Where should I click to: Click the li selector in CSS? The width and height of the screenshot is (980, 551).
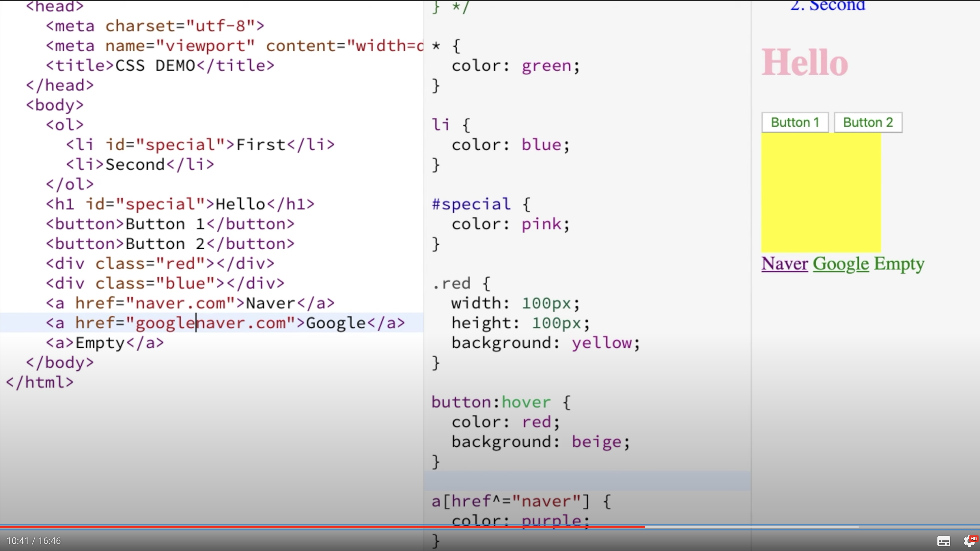[x=441, y=125]
